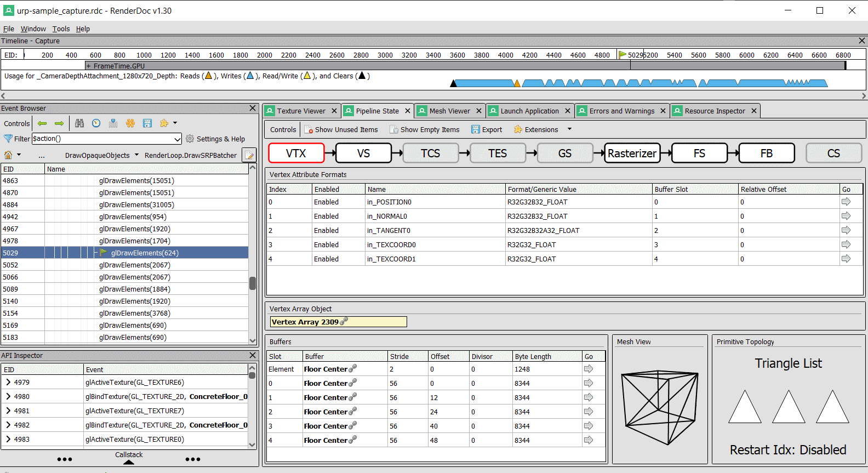This screenshot has width=868, height=473.
Task: Open the Tools menu
Action: 61,29
